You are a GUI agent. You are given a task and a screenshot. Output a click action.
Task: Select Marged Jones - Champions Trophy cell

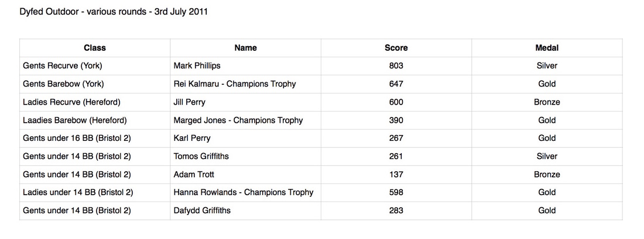pos(246,120)
